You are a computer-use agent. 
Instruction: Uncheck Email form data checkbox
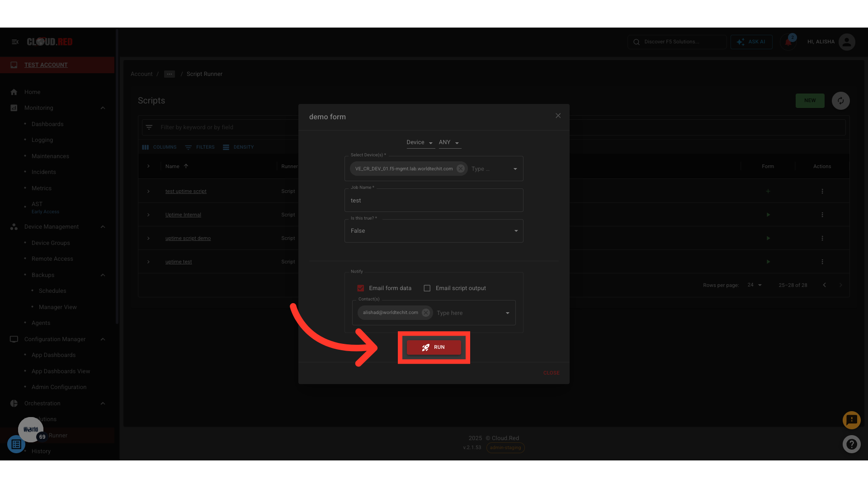click(x=361, y=288)
